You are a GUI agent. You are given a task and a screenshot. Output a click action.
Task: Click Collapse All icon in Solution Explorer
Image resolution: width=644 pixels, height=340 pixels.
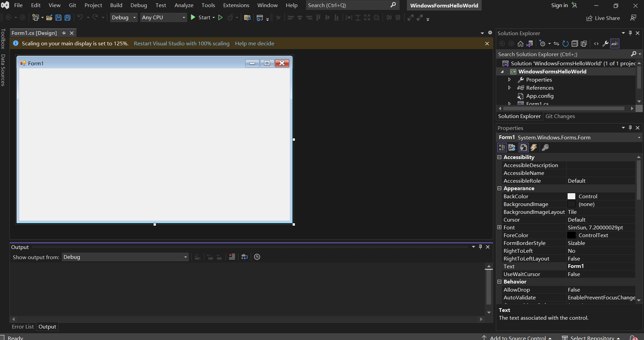(x=575, y=44)
